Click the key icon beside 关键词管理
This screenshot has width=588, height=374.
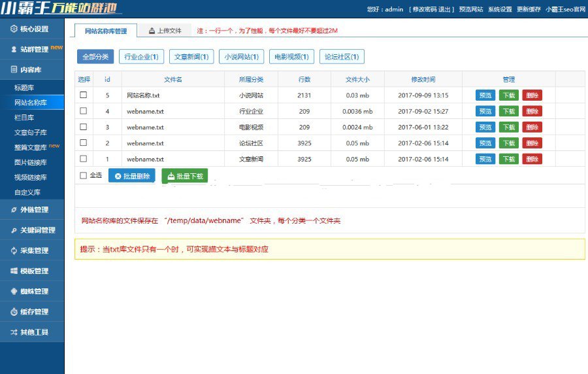(x=14, y=230)
